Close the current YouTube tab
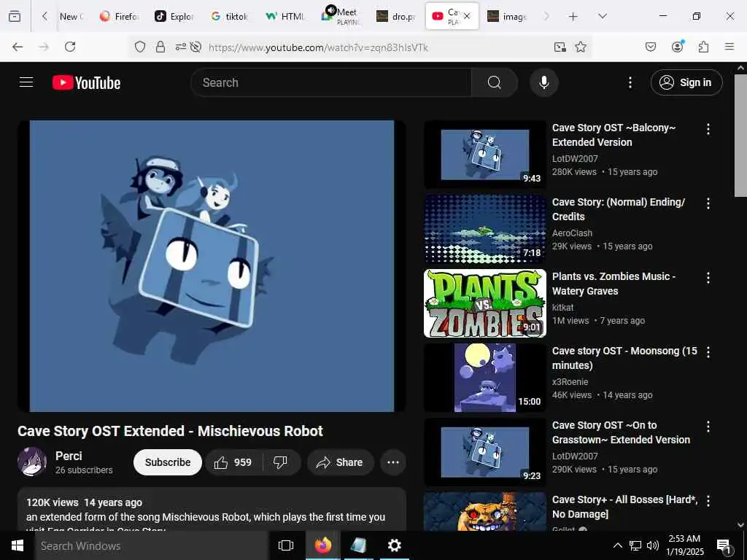The width and height of the screenshot is (747, 560). pyautogui.click(x=467, y=16)
